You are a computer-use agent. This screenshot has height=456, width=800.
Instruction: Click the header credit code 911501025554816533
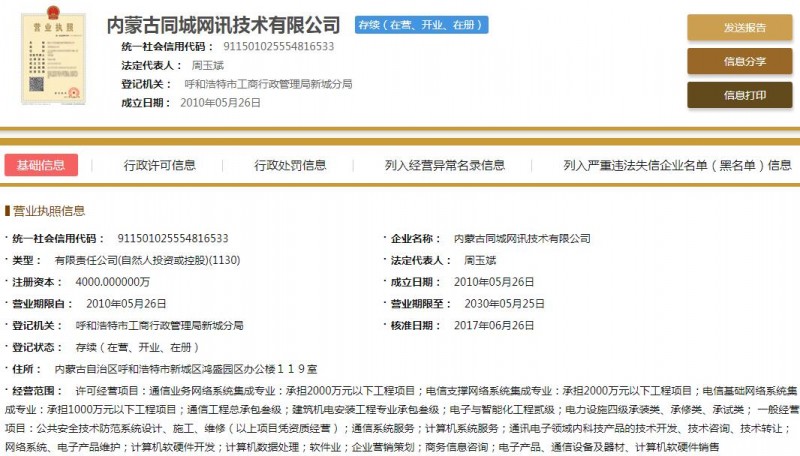click(279, 46)
